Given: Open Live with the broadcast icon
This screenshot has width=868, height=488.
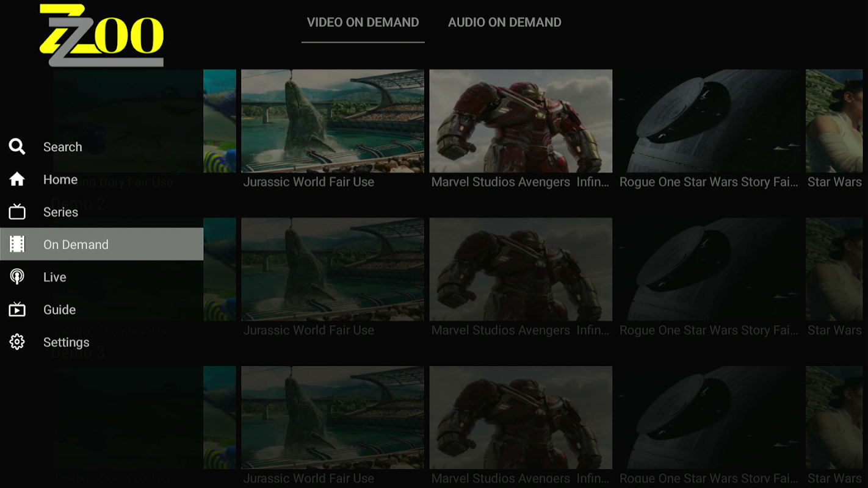Looking at the screenshot, I should [x=17, y=277].
